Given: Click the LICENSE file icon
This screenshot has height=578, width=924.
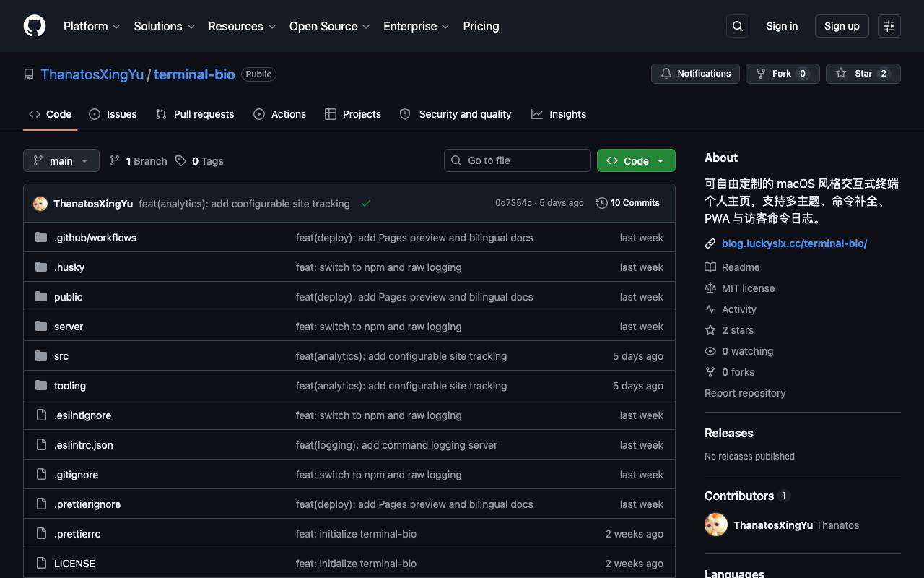Looking at the screenshot, I should 41,563.
